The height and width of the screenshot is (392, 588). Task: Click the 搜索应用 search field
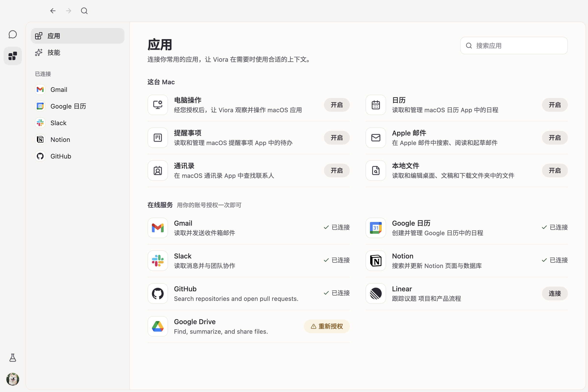click(514, 46)
